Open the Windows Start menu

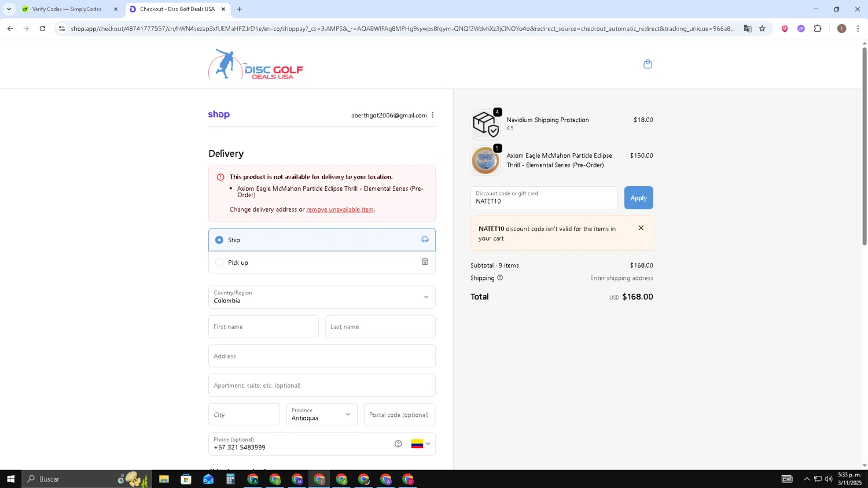(x=10, y=479)
